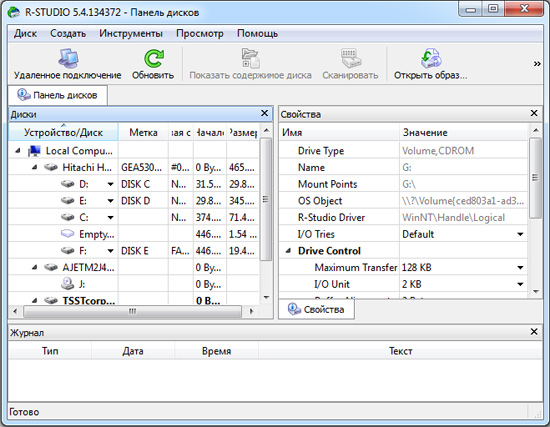Open the Просмотр menu
Image resolution: width=550 pixels, height=427 pixels.
[200, 34]
